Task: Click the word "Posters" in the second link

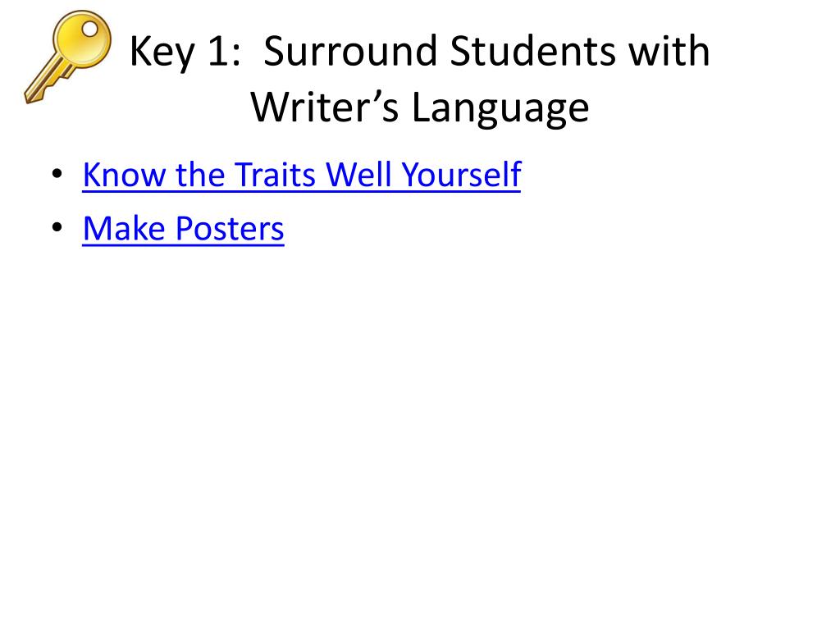Action: pyautogui.click(x=230, y=229)
